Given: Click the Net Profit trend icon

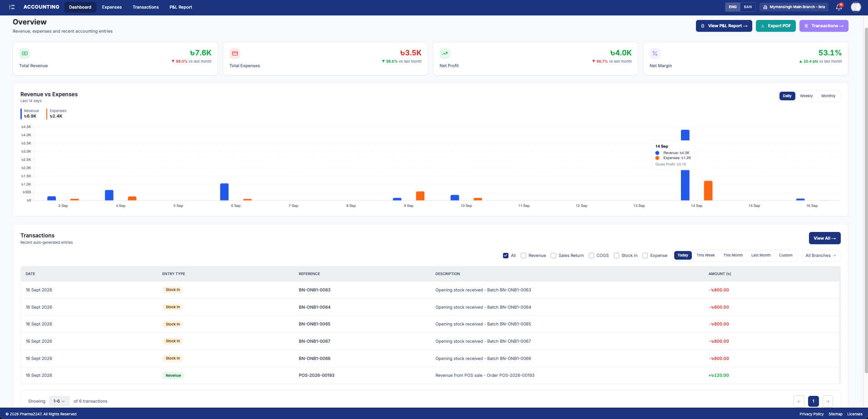Looking at the screenshot, I should pyautogui.click(x=445, y=54).
